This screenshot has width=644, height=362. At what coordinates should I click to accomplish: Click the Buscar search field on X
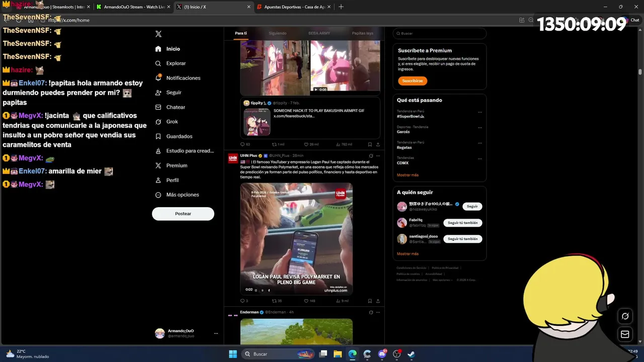click(x=440, y=33)
